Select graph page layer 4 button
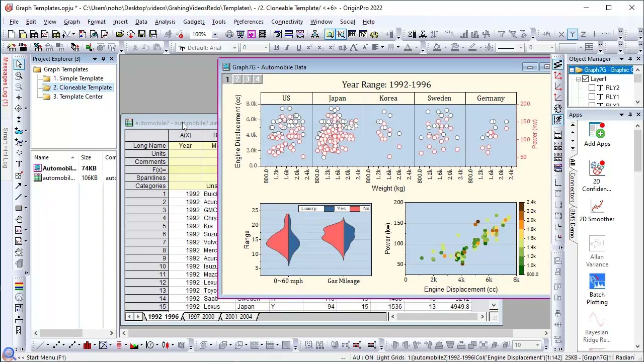This screenshot has height=362, width=644. [x=258, y=79]
